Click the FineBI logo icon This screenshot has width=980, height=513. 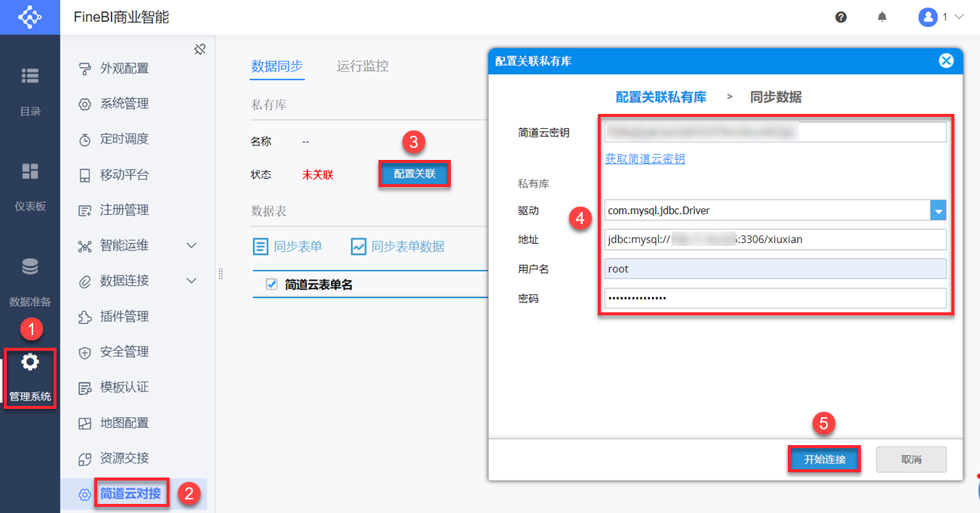pyautogui.click(x=29, y=17)
